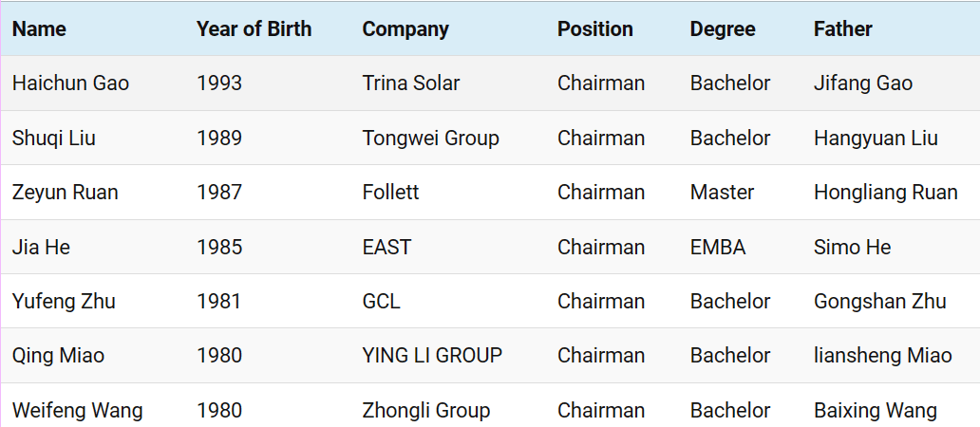Click the EMBA degree cell
Image resolution: width=980 pixels, height=427 pixels.
[718, 248]
